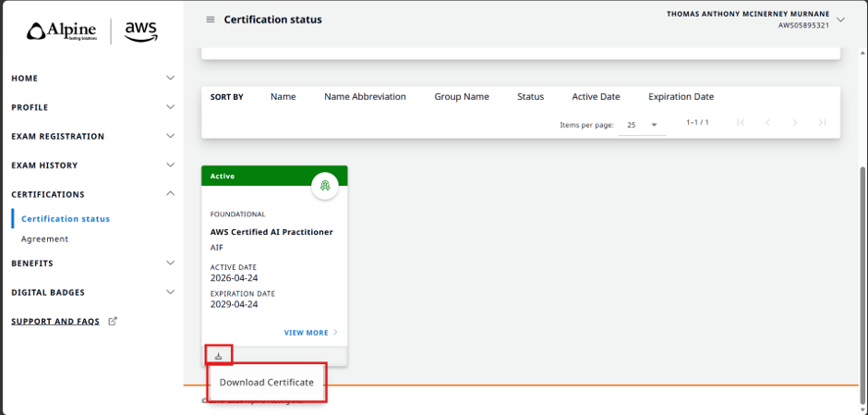Image resolution: width=868 pixels, height=415 pixels.
Task: Click the 1–1 / 1 pagination range text
Action: [697, 122]
